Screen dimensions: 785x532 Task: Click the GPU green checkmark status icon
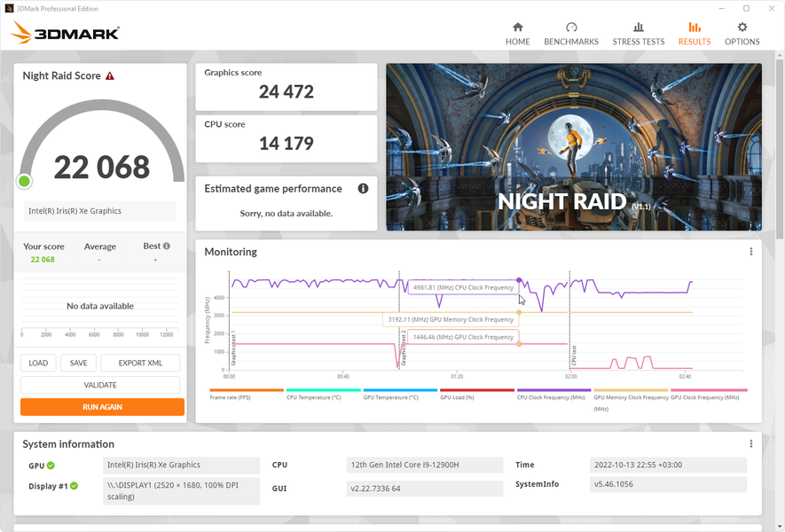click(51, 465)
